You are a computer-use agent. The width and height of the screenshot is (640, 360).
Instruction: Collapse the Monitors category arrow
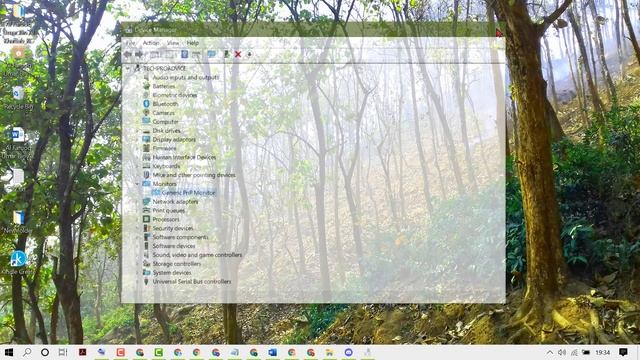[138, 184]
